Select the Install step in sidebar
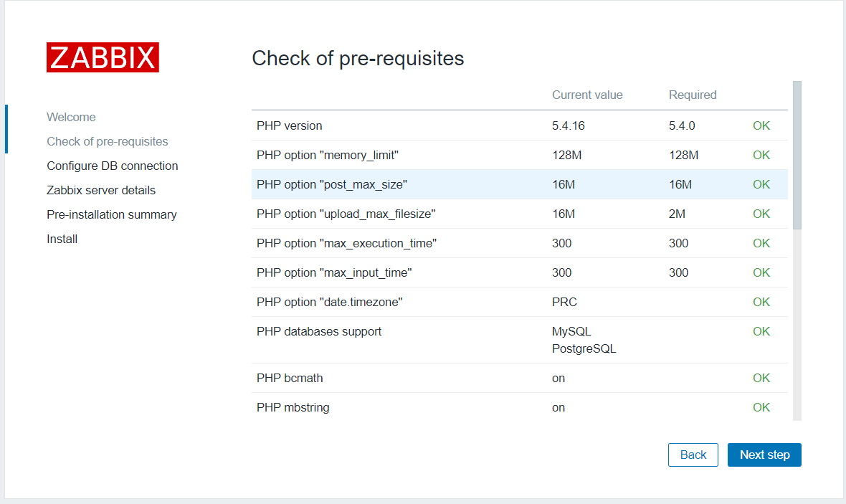Image resolution: width=846 pixels, height=504 pixels. click(x=62, y=239)
